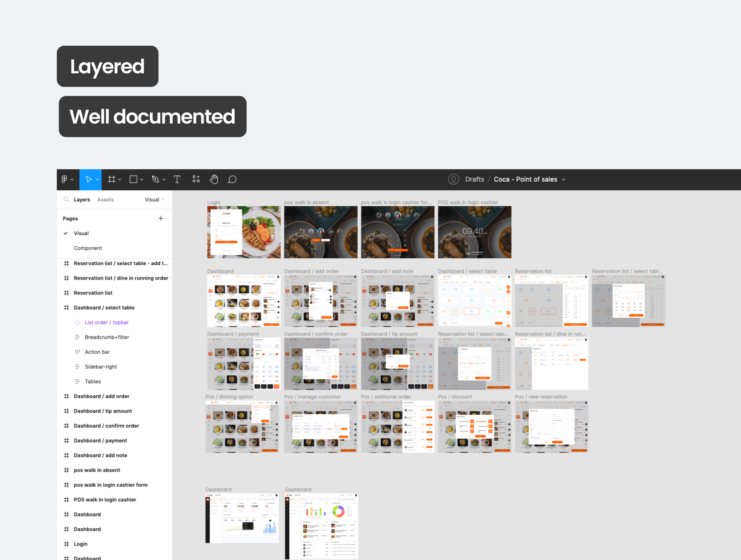Select the Component page

(x=88, y=248)
